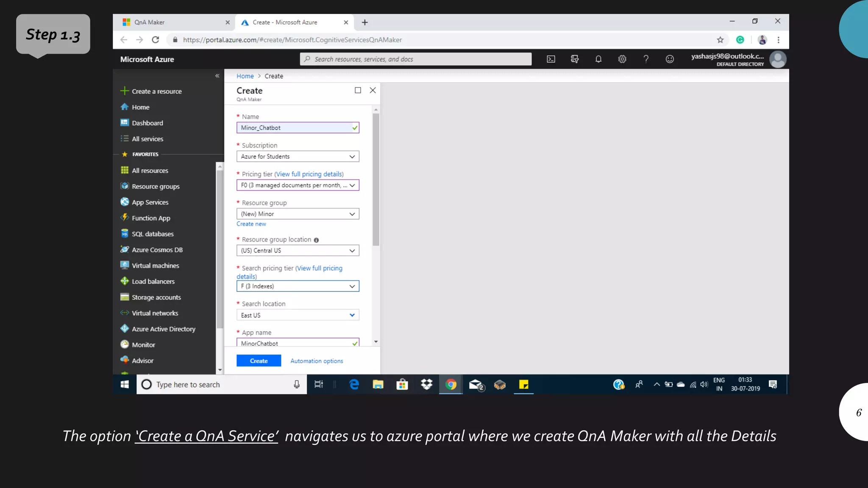Click the Home house icon in sidebar
The image size is (868, 488).
[x=125, y=107]
